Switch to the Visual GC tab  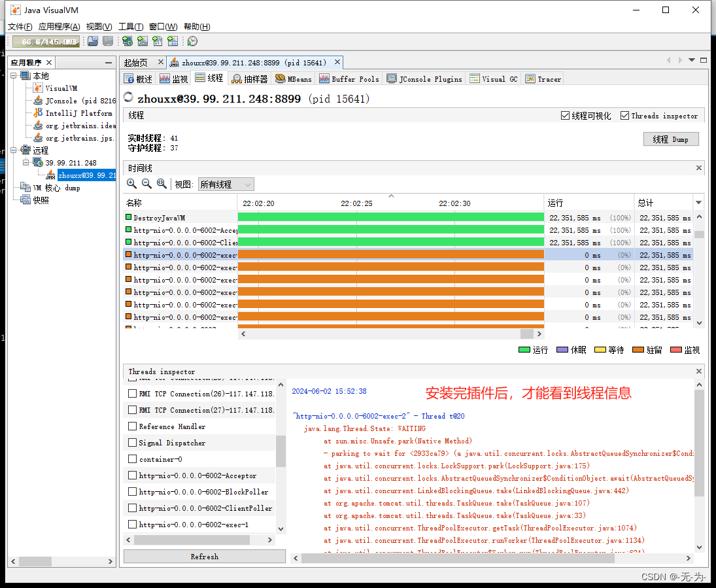click(494, 78)
